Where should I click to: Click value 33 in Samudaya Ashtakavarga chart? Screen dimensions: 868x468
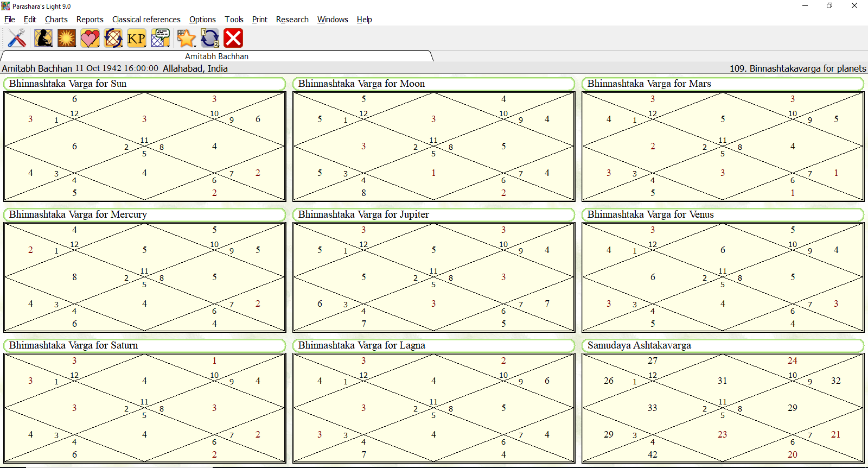click(653, 408)
